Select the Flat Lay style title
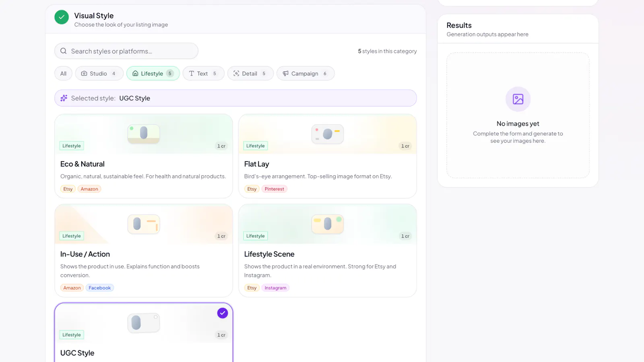Image resolution: width=644 pixels, height=362 pixels. (257, 164)
